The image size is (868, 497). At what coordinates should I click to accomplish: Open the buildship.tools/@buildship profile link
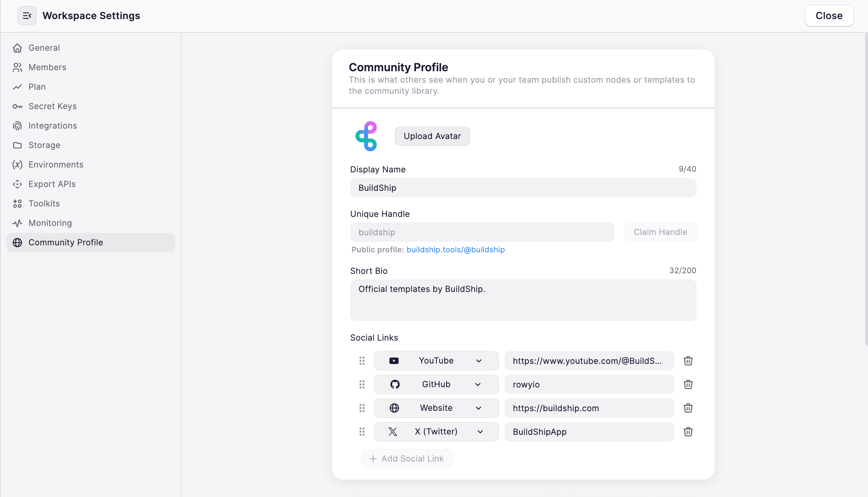point(456,250)
